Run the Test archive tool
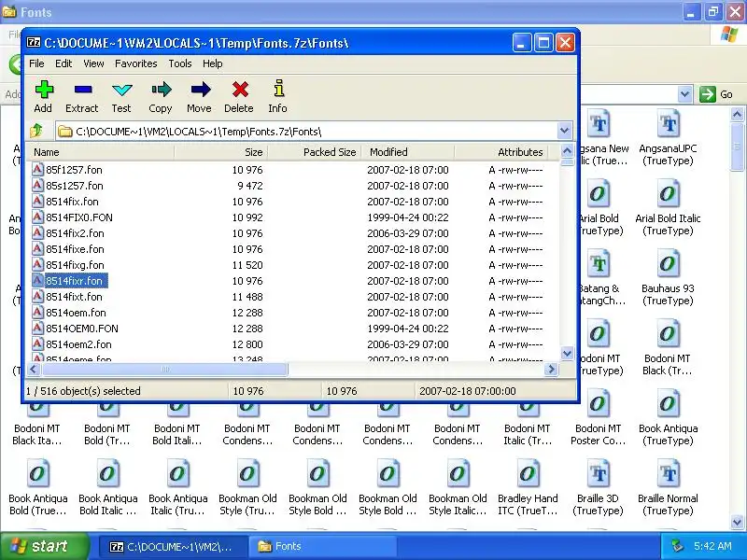747x560 pixels. coord(122,90)
